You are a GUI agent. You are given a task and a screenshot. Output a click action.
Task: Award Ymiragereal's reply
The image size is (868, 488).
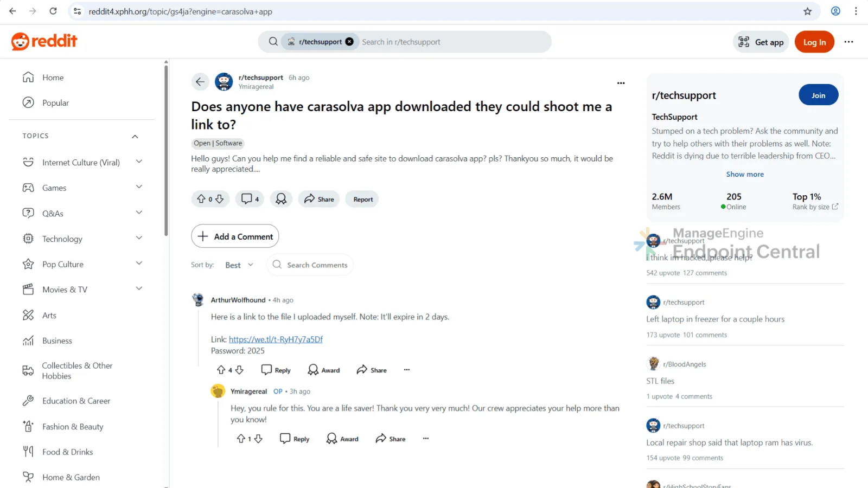[x=342, y=439]
